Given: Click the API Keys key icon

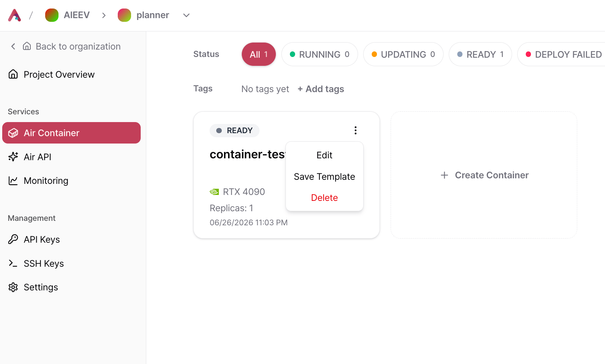Looking at the screenshot, I should pos(13,239).
